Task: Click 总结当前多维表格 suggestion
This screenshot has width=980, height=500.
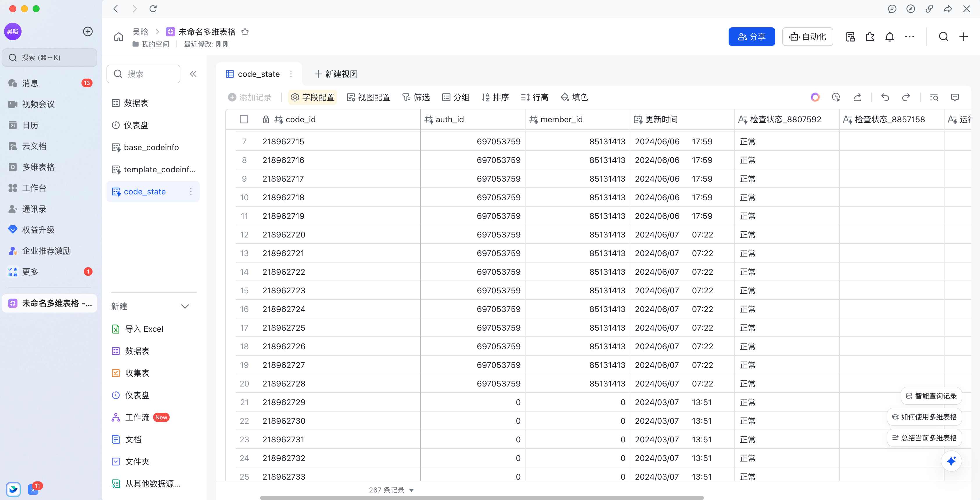Action: pyautogui.click(x=924, y=438)
